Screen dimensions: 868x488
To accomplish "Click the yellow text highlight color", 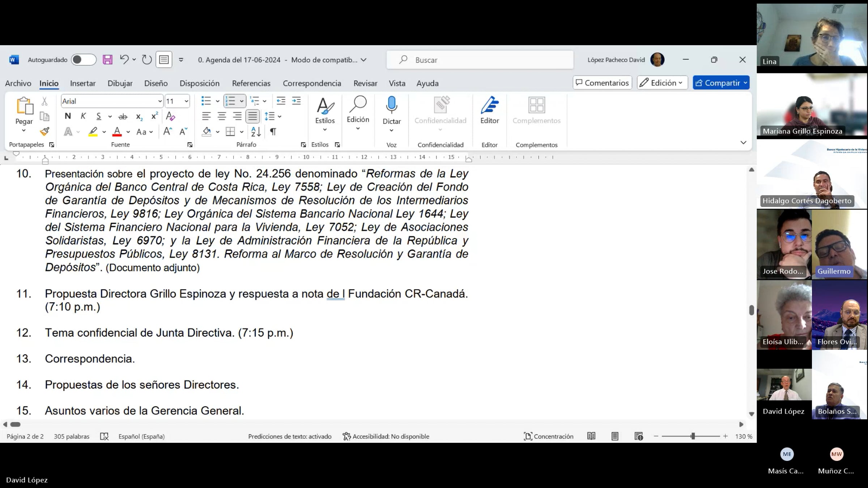I will [93, 132].
